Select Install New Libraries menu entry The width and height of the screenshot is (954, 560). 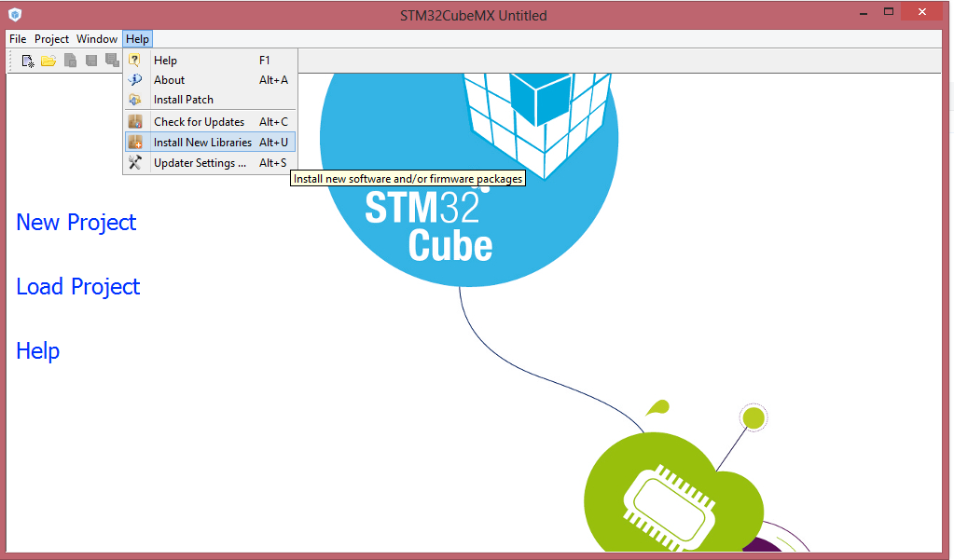tap(211, 143)
